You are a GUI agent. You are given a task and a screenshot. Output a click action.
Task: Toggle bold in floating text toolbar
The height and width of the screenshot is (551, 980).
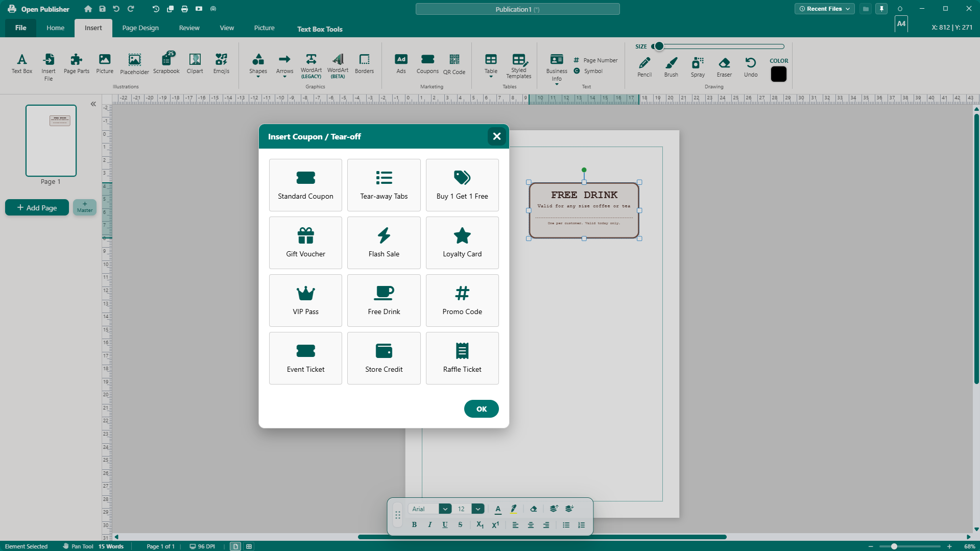coord(414,524)
